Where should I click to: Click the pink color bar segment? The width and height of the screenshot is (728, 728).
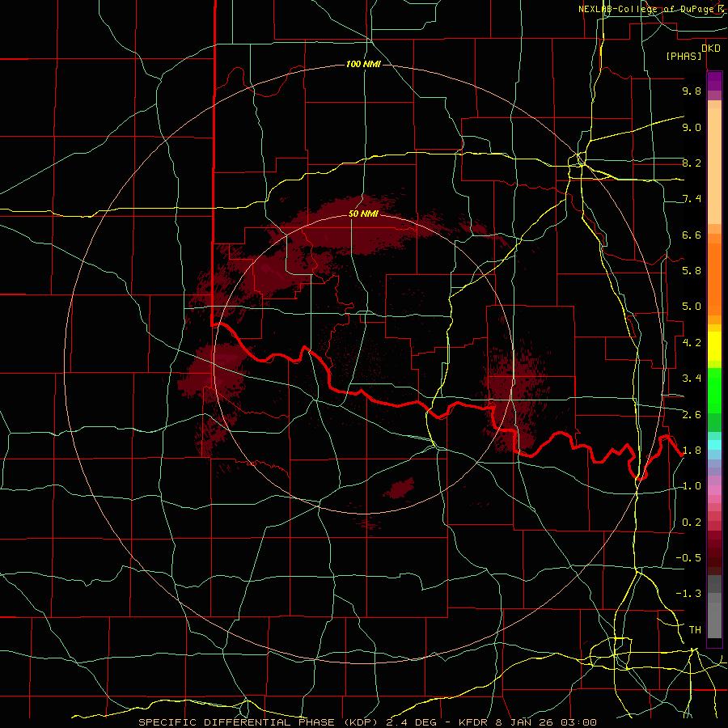714,490
